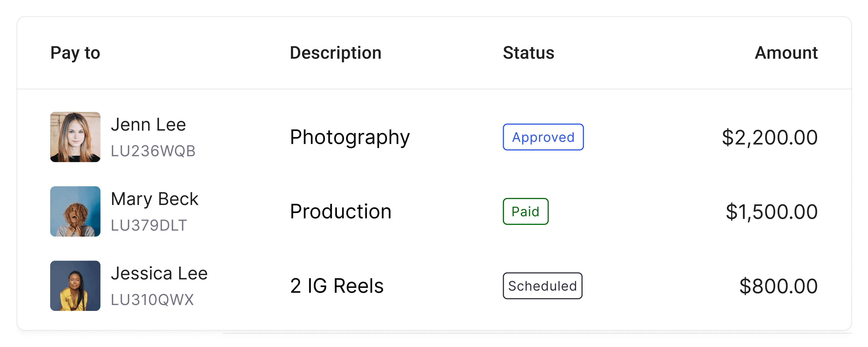Viewport: 868px width, 347px height.
Task: Click the Photography description
Action: 349,138
